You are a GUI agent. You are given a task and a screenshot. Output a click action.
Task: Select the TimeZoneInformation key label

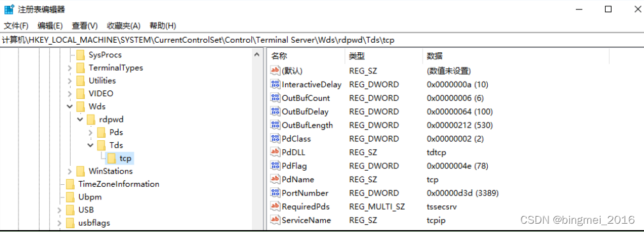[x=119, y=184]
